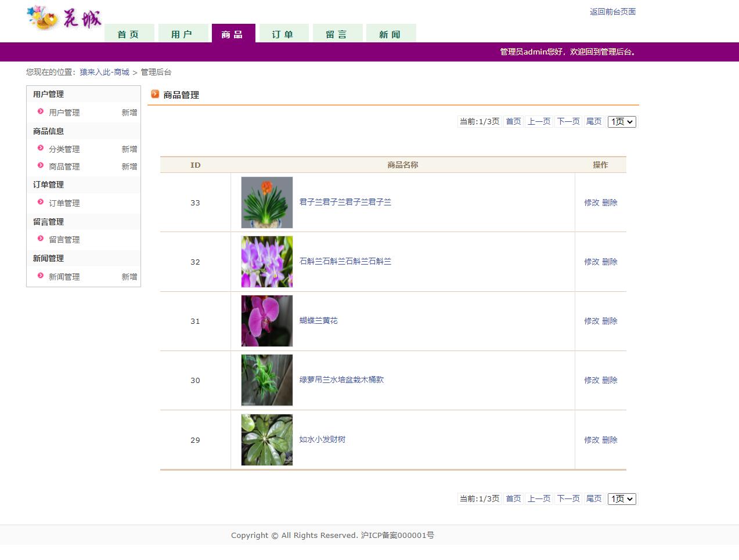Click the red arrow icon before 用户管理
Screen dimensions: 739x560
pos(40,113)
